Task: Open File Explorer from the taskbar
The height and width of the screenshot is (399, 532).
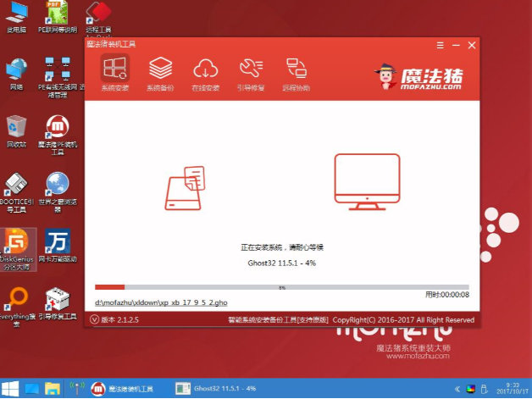Action: (x=53, y=389)
